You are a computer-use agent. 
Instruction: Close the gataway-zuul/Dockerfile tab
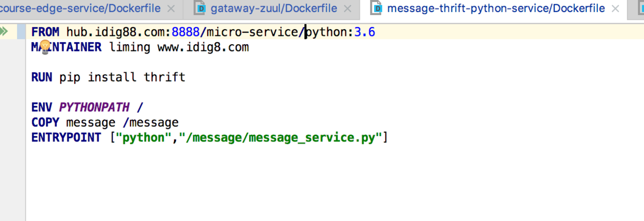point(348,9)
